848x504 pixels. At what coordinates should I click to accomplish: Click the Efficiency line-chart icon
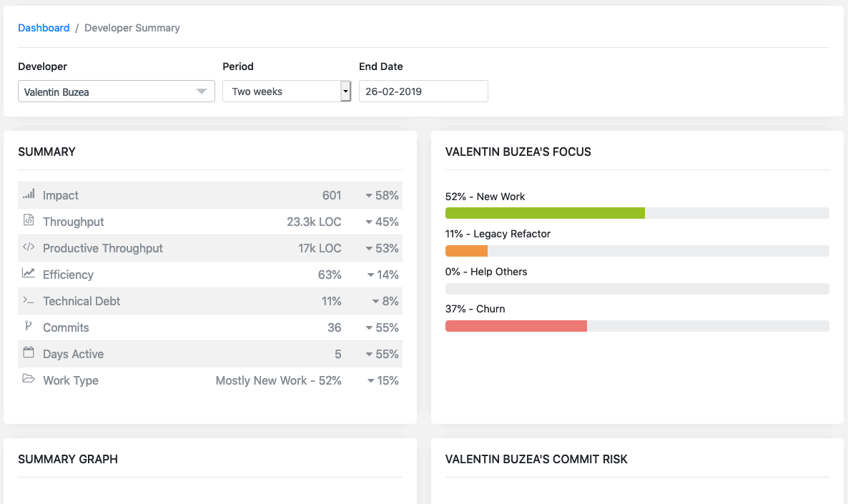tap(29, 274)
